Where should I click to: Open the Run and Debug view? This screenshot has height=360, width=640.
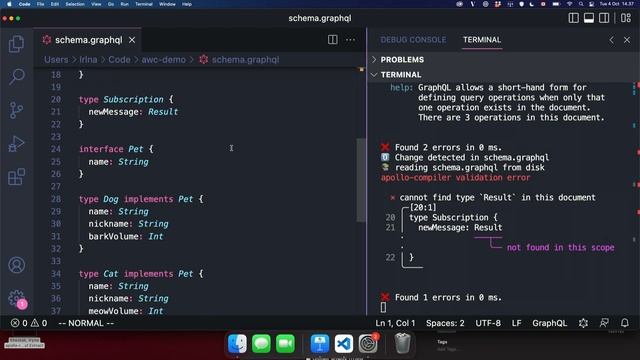(x=16, y=143)
